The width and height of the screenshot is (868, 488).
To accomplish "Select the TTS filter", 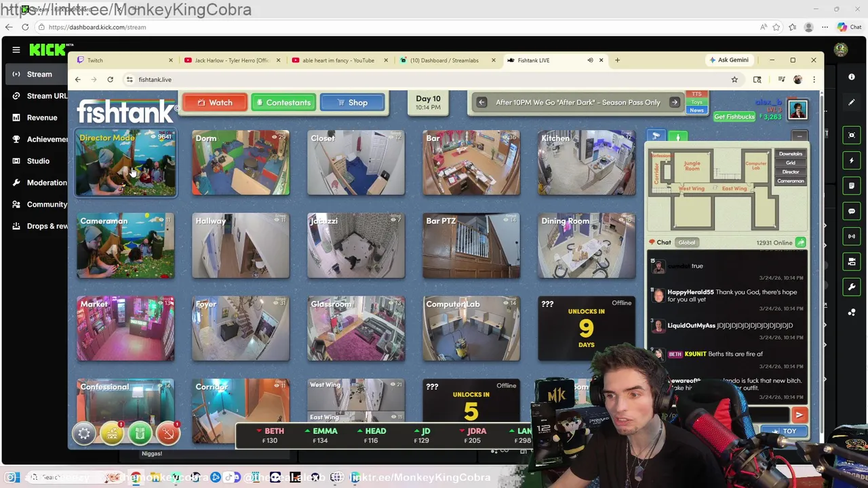I will [696, 94].
